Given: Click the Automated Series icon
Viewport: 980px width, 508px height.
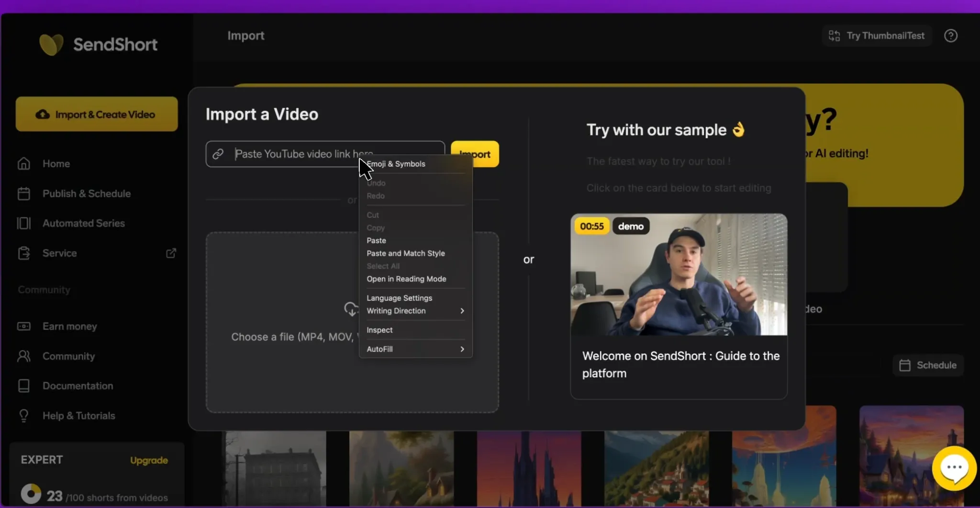Looking at the screenshot, I should 24,223.
